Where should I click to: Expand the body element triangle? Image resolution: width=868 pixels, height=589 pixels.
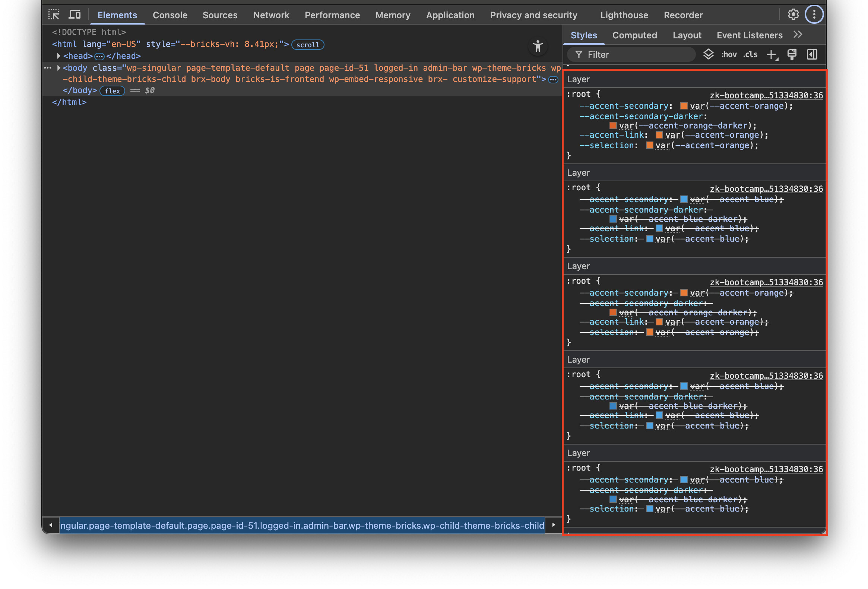pos(58,68)
